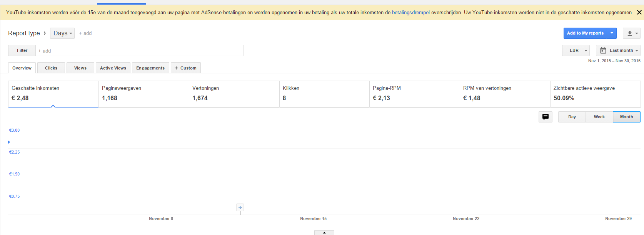Select the Geschatte inkomsten metric card

tap(53, 94)
